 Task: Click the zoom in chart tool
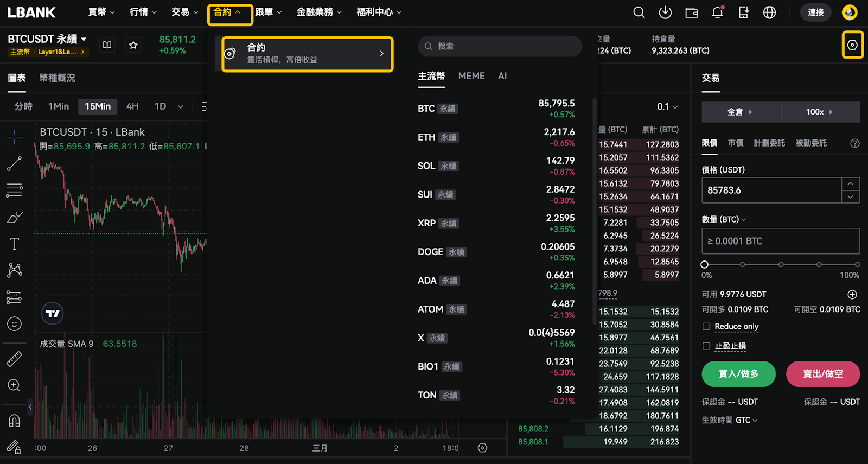pyautogui.click(x=15, y=385)
